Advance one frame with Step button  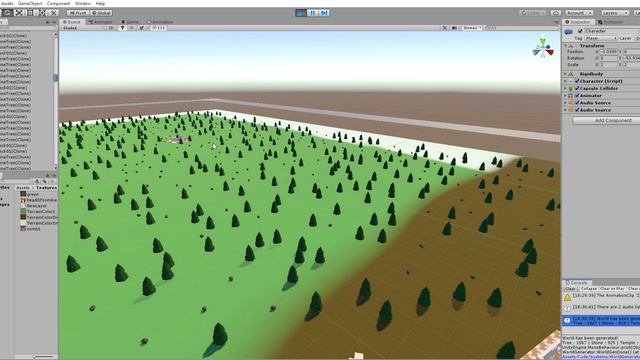point(324,13)
